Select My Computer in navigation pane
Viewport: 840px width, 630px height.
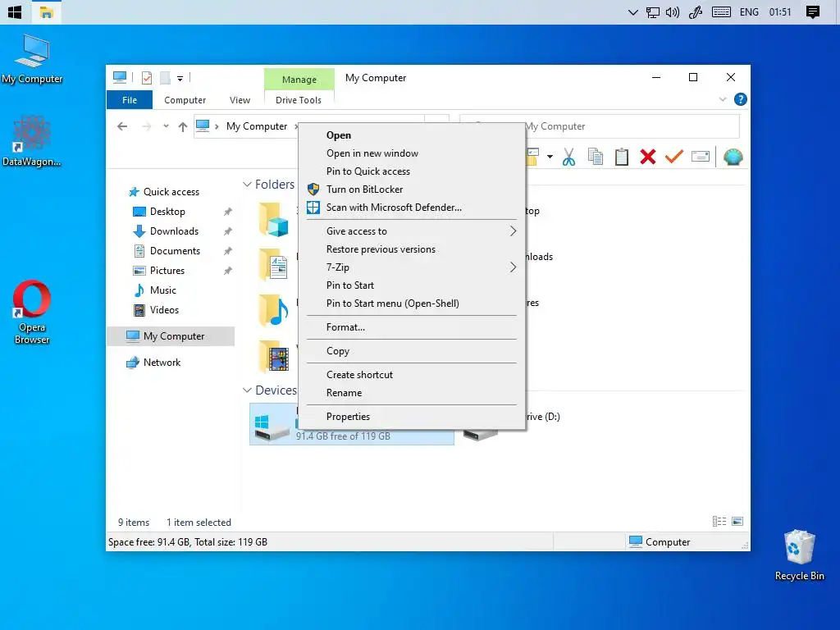pyautogui.click(x=171, y=336)
